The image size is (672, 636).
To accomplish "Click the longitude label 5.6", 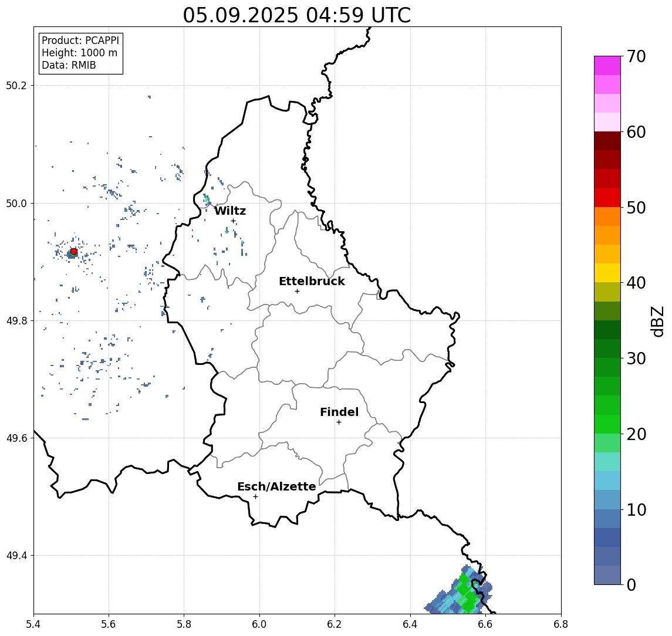I will (109, 624).
